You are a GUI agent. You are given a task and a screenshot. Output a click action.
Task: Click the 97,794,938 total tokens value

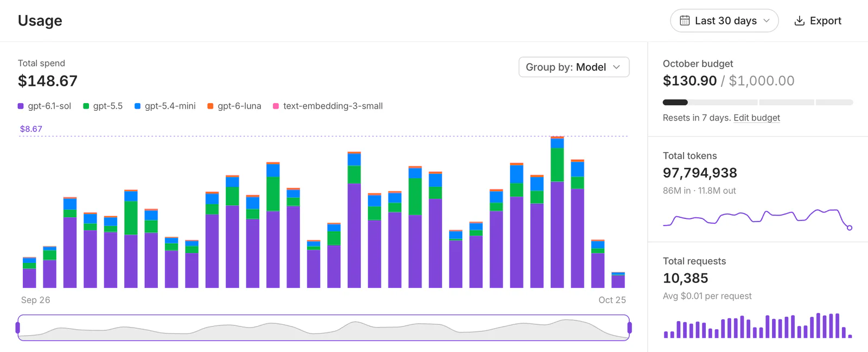tap(700, 173)
